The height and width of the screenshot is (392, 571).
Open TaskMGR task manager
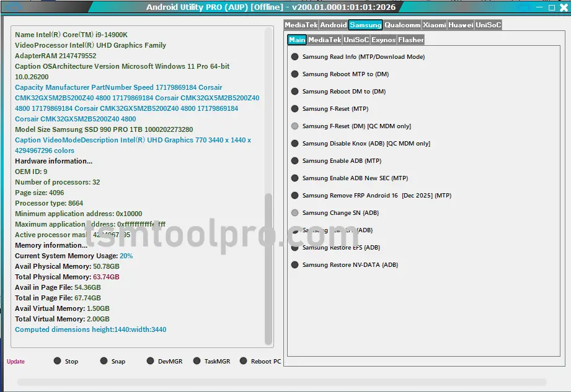pos(212,361)
